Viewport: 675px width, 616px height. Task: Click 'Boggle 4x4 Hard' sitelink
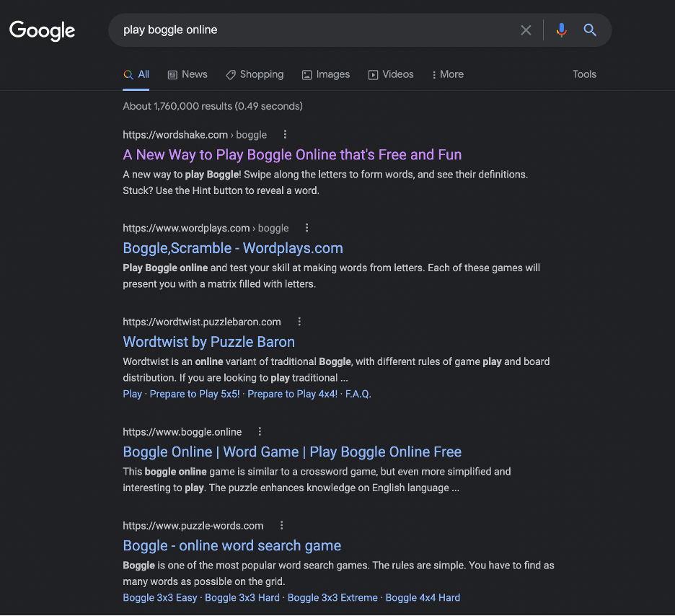coord(423,598)
